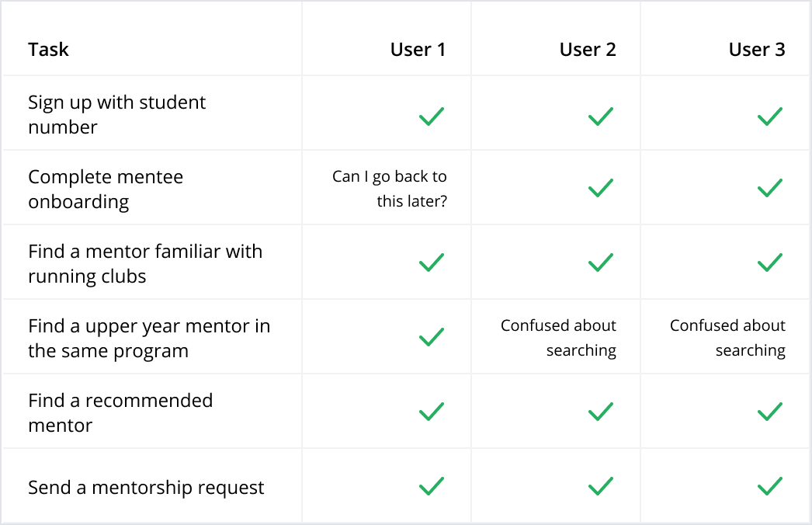Click User 1 checkmark for upper year mentor
Image resolution: width=812 pixels, height=525 pixels.
click(x=432, y=337)
